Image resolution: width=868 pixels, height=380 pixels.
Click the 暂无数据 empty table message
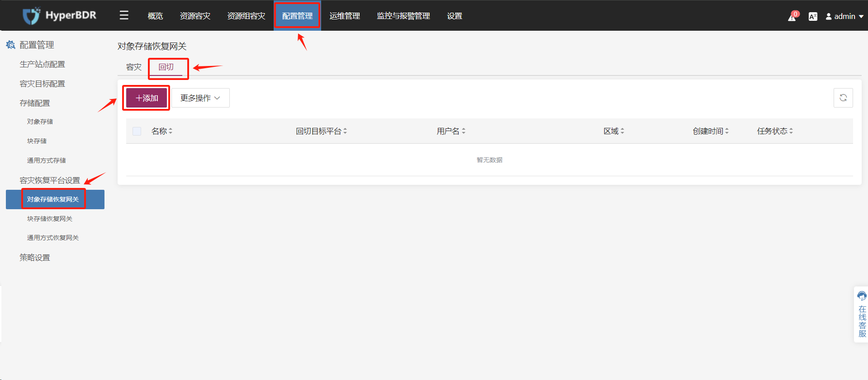(x=489, y=160)
